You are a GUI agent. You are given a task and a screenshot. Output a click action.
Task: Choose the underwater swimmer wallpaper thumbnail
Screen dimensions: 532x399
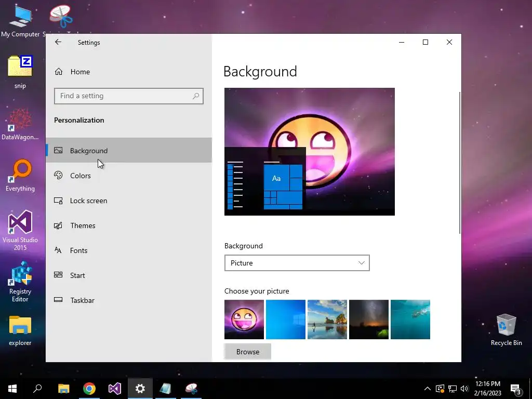click(x=410, y=320)
